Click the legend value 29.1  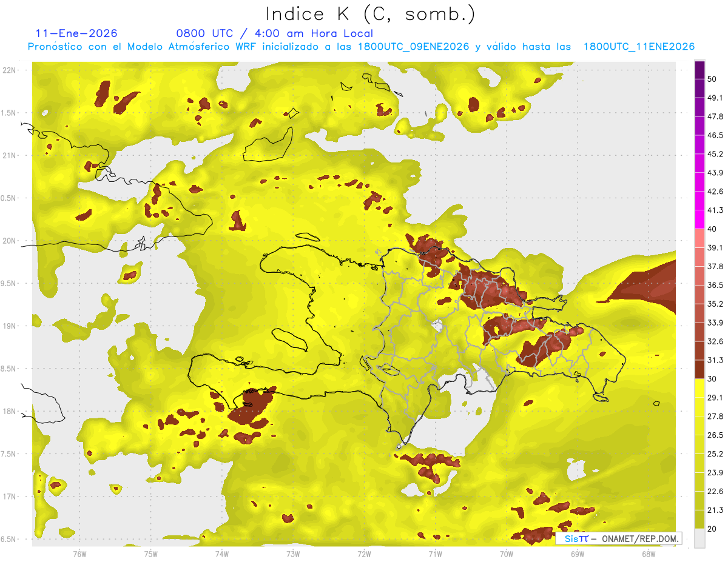click(x=715, y=397)
